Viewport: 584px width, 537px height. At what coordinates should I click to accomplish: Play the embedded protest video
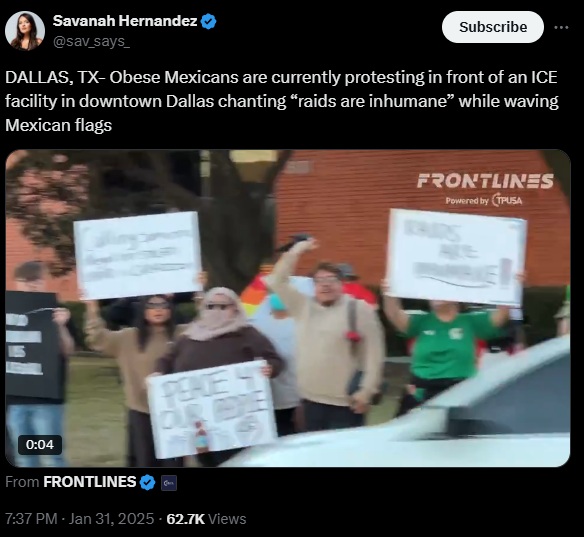click(288, 308)
